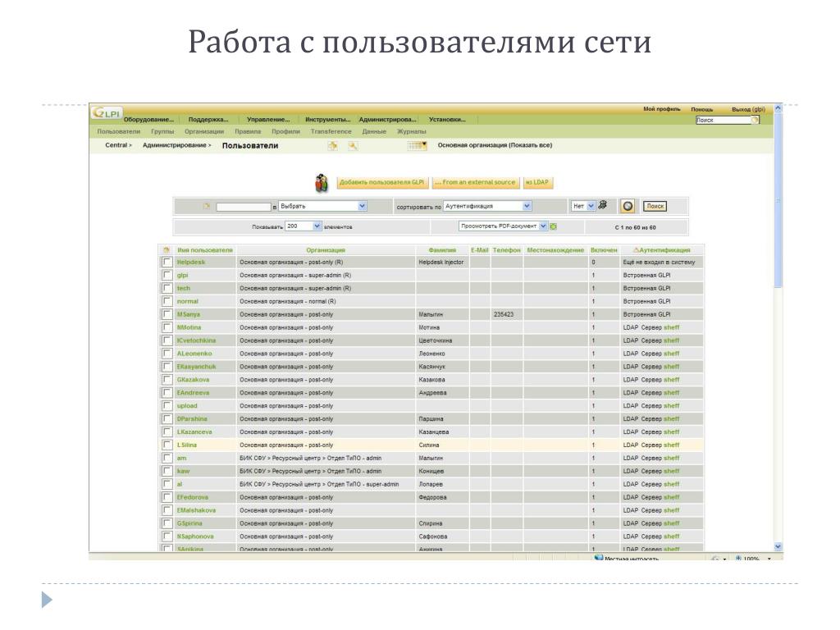Viewport: 840px width, 630px height.
Task: Click the Имя пользователя column header
Action: [x=205, y=250]
